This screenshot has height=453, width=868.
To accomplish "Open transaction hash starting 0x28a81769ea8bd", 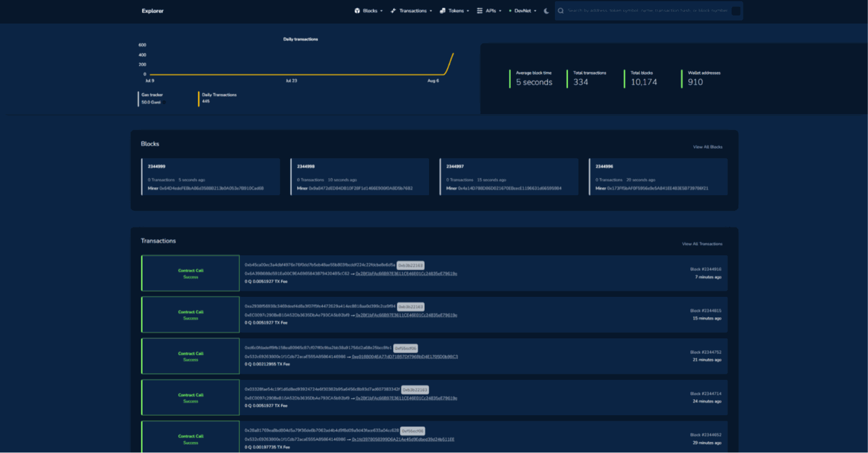I will click(x=322, y=430).
